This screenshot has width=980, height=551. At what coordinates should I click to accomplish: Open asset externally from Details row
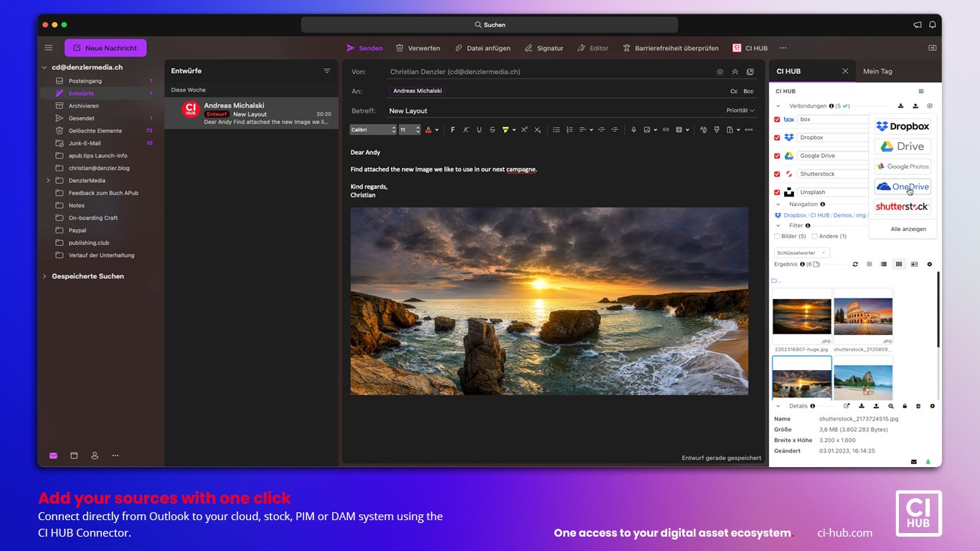tap(847, 406)
